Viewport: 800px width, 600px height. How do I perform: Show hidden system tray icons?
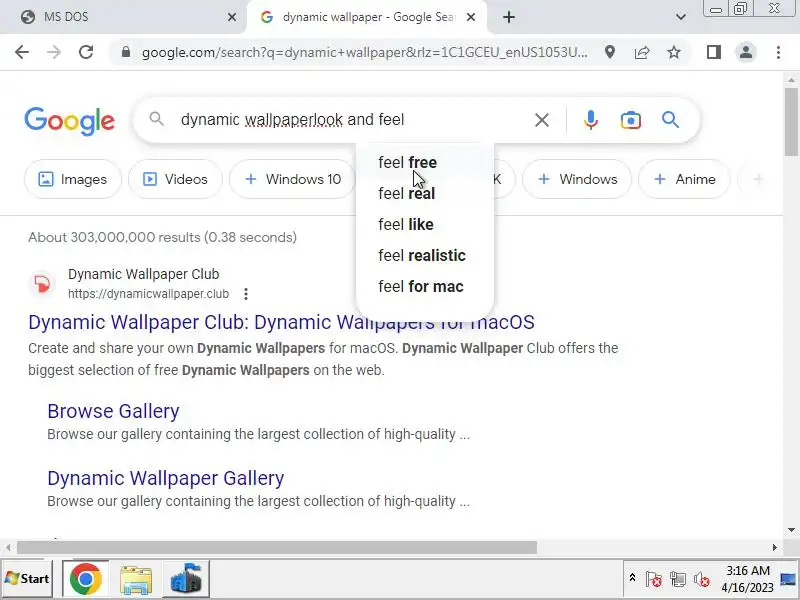pyautogui.click(x=632, y=578)
